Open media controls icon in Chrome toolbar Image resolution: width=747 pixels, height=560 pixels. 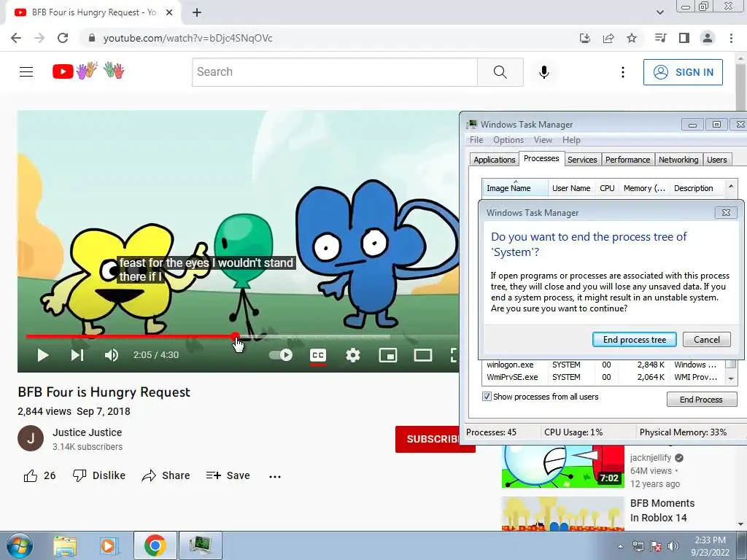[661, 38]
